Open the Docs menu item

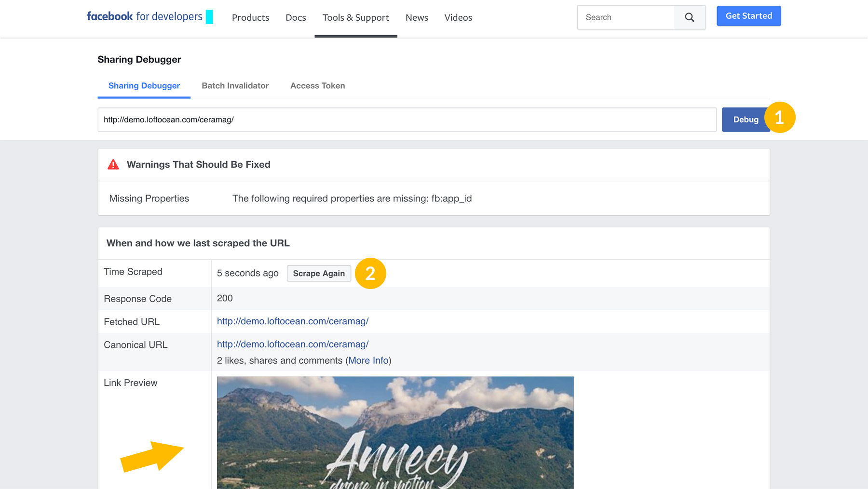pyautogui.click(x=296, y=18)
